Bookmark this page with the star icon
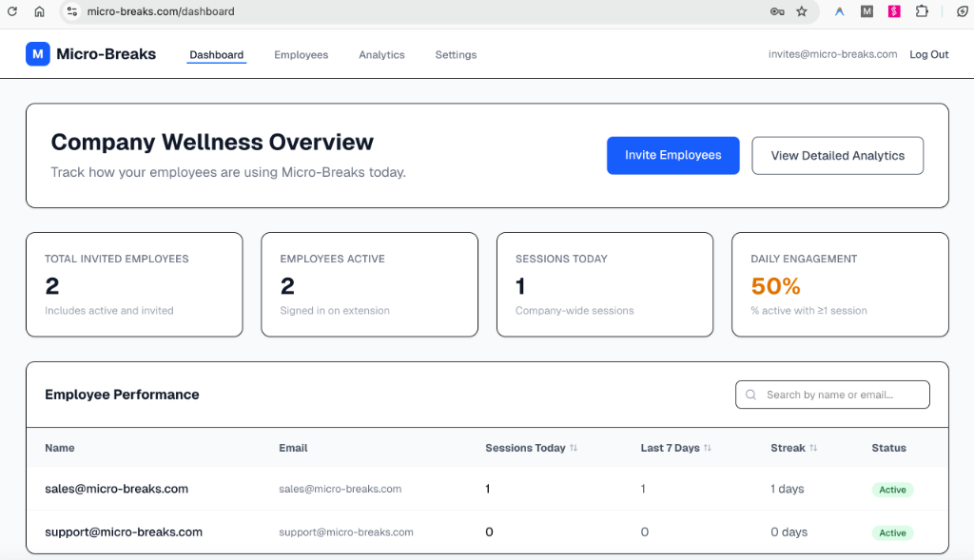Image resolution: width=974 pixels, height=560 pixels. pos(802,11)
